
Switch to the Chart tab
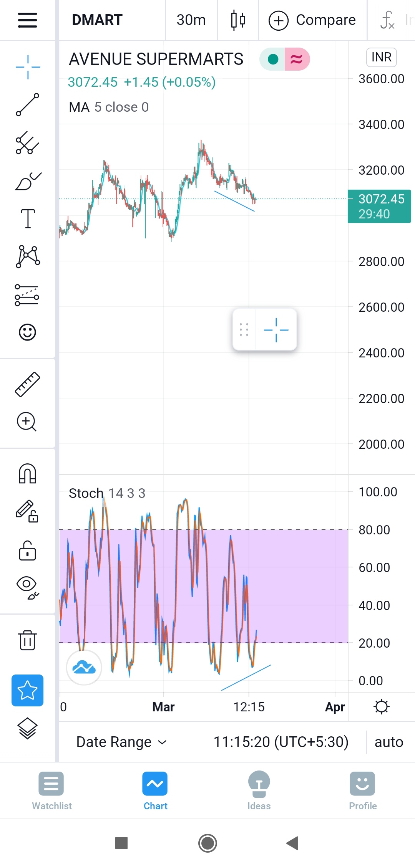click(x=155, y=791)
